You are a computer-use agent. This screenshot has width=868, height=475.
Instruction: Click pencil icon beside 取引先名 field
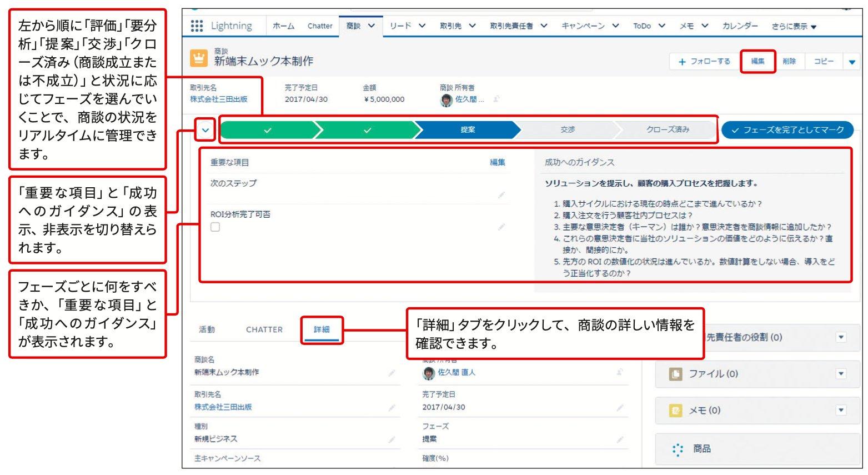(x=392, y=408)
